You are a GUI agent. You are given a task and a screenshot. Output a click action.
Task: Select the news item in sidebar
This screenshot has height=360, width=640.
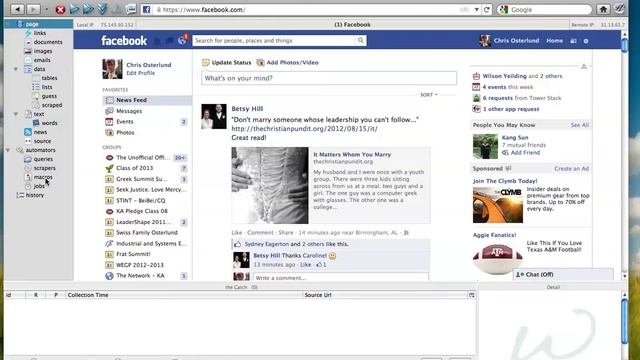pos(40,132)
